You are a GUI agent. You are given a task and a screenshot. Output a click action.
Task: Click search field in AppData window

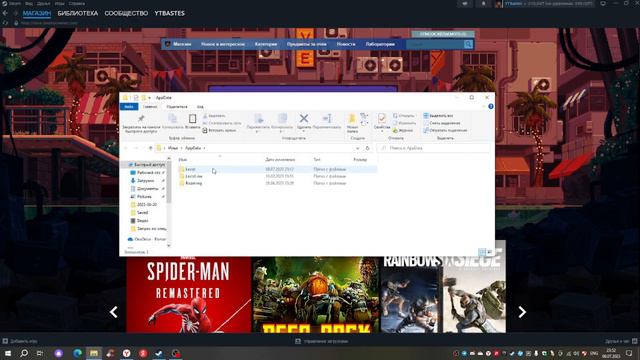pos(433,148)
